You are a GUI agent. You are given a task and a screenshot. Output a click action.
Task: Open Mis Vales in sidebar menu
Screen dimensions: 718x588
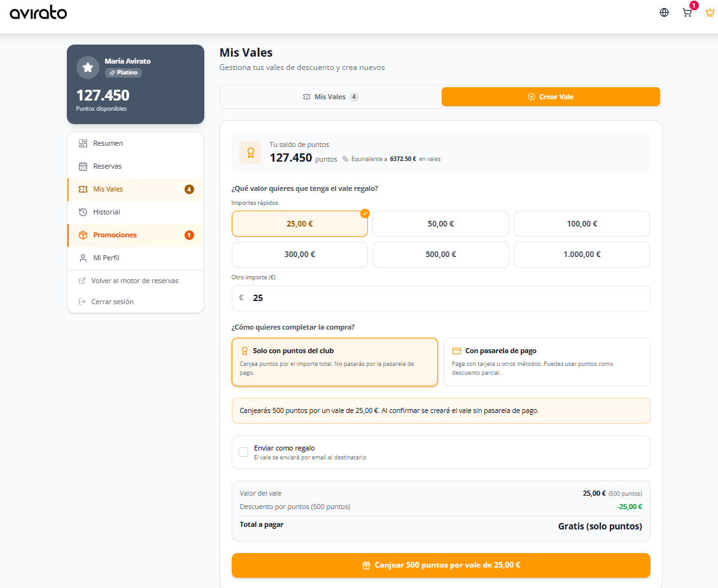(x=136, y=189)
